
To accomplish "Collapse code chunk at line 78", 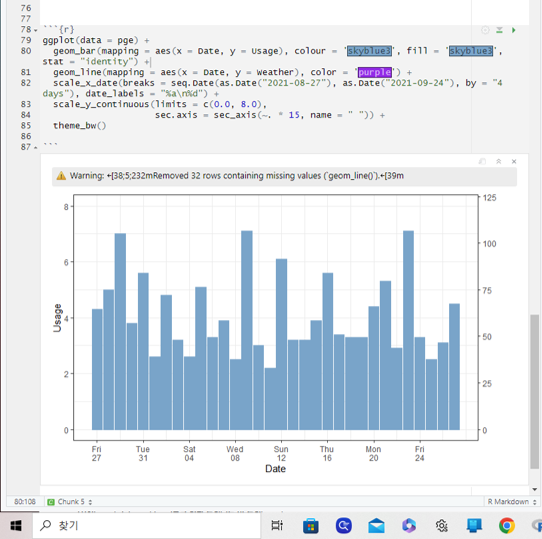I will (36, 30).
